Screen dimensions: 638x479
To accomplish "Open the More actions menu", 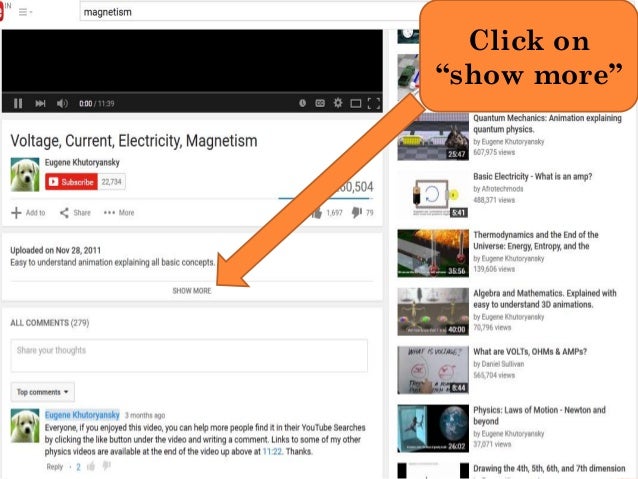I will (x=119, y=212).
